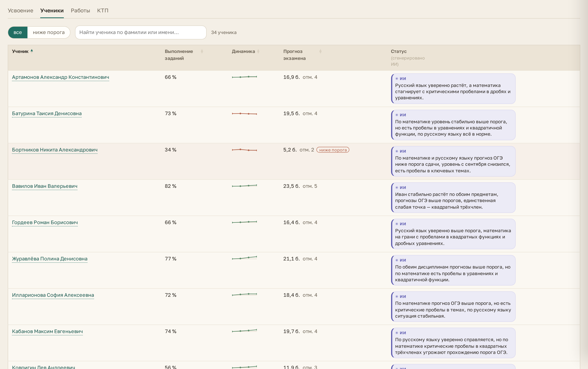Open Артамонов Александр Константинович profile
Viewport: 588px width, 369px height.
[61, 77]
